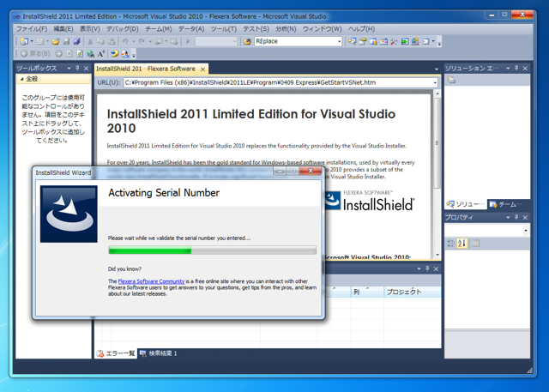Click the Save All icon
The image size is (549, 392).
pos(76,42)
